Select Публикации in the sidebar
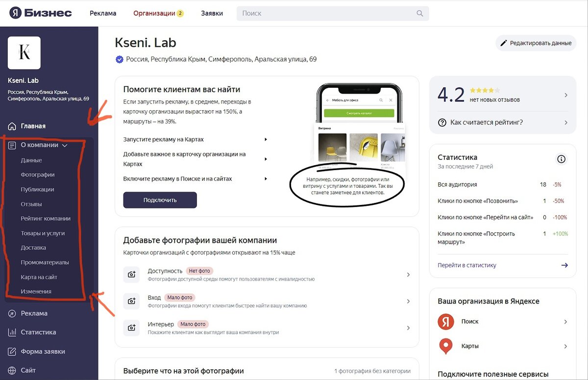The width and height of the screenshot is (588, 380). coord(37,189)
